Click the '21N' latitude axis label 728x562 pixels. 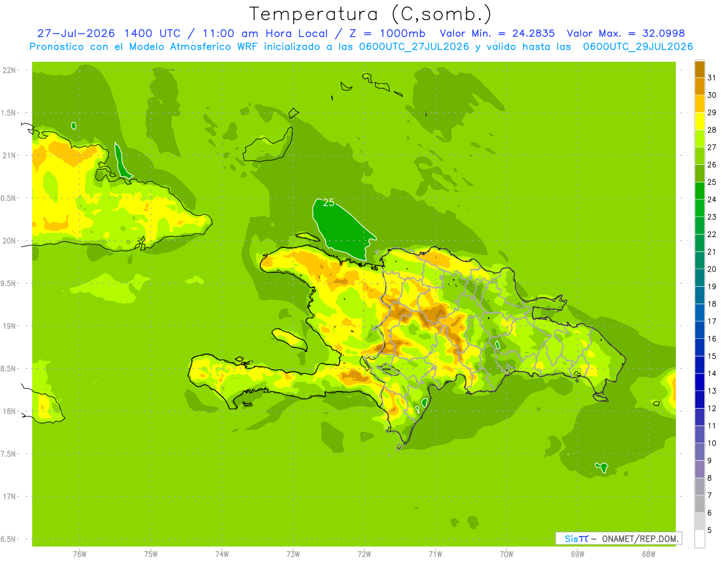(x=10, y=155)
